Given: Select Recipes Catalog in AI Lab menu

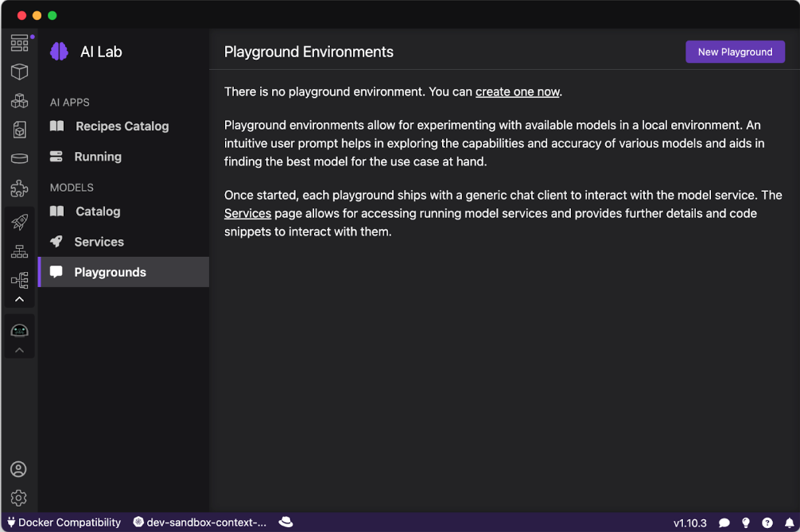Looking at the screenshot, I should pyautogui.click(x=122, y=126).
